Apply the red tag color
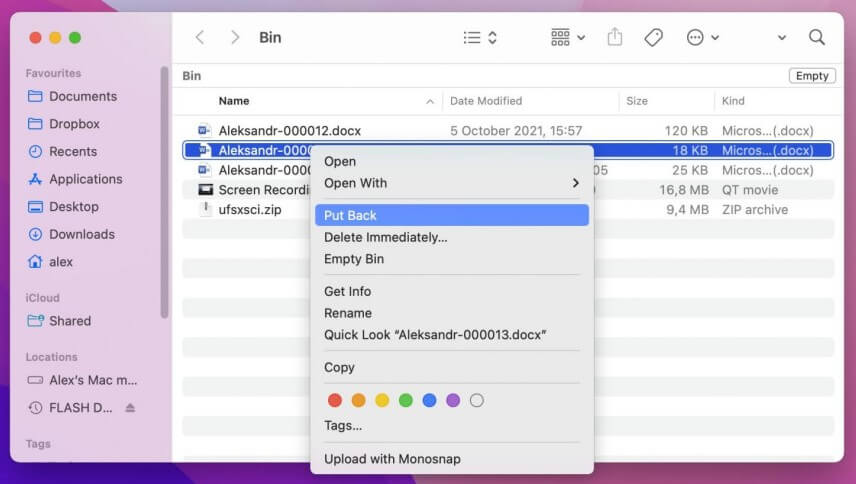856x484 pixels. point(335,401)
